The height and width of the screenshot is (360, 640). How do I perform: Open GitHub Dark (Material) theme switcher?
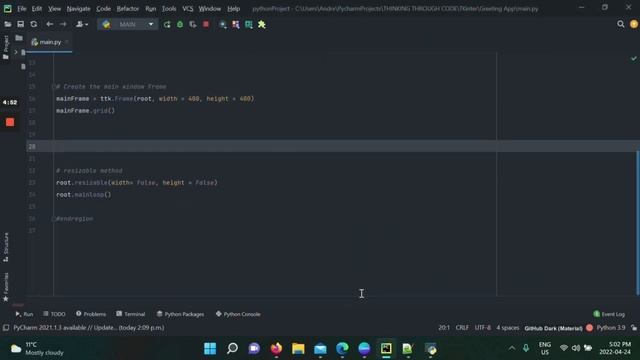(x=553, y=328)
